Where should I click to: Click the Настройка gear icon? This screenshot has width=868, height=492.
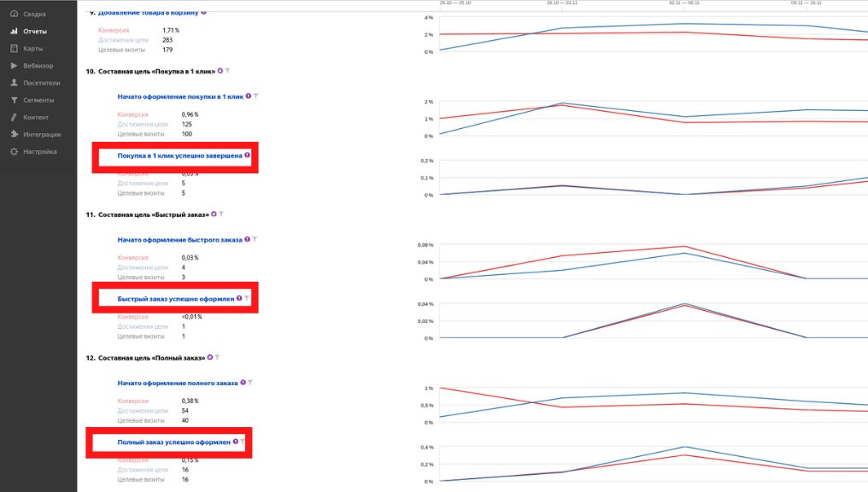pos(15,151)
